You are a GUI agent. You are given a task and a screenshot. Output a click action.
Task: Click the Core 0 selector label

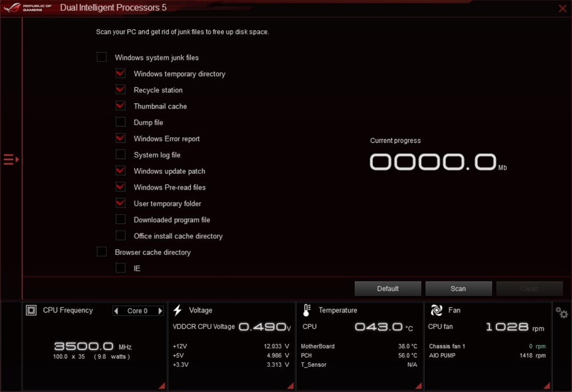point(137,311)
